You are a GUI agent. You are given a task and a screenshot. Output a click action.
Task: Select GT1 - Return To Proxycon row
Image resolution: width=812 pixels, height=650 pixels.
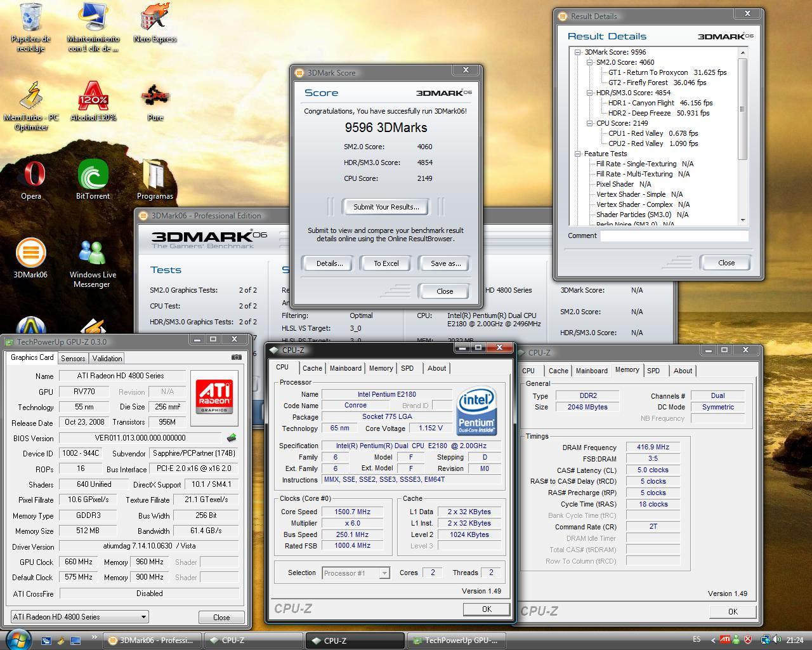[x=667, y=72]
